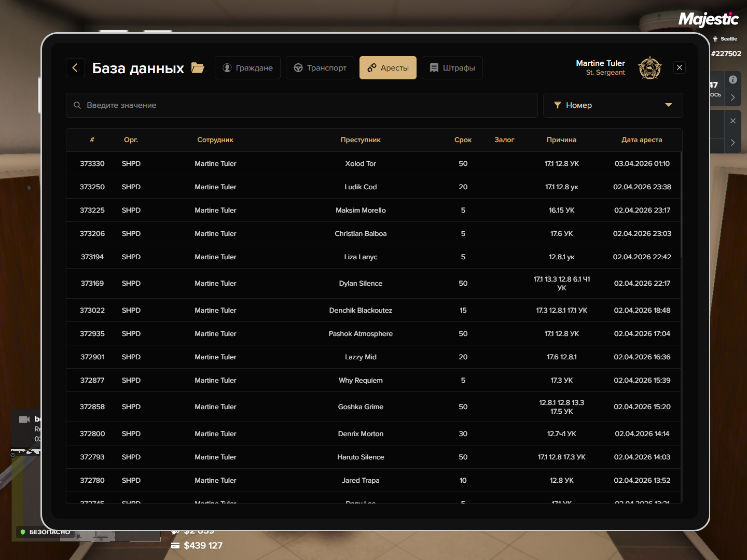This screenshot has width=747, height=560.
Task: Click the police badge emblem icon
Action: [x=649, y=68]
